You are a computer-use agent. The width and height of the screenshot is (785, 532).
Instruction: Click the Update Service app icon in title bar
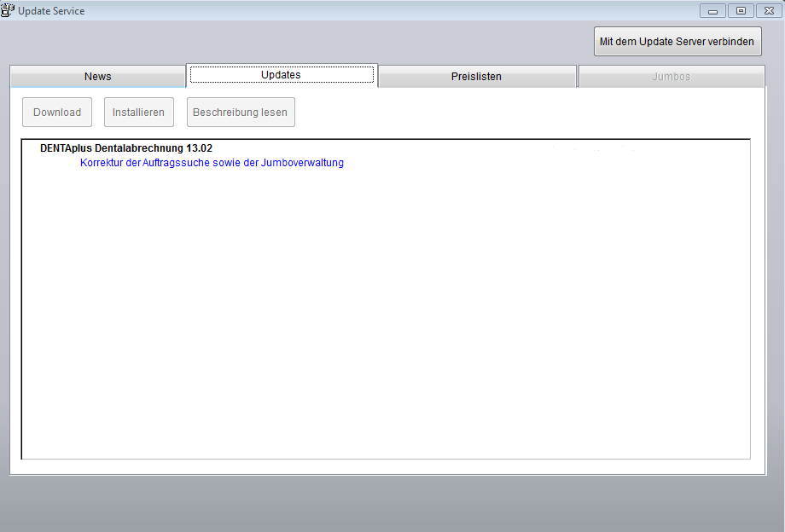coord(8,10)
